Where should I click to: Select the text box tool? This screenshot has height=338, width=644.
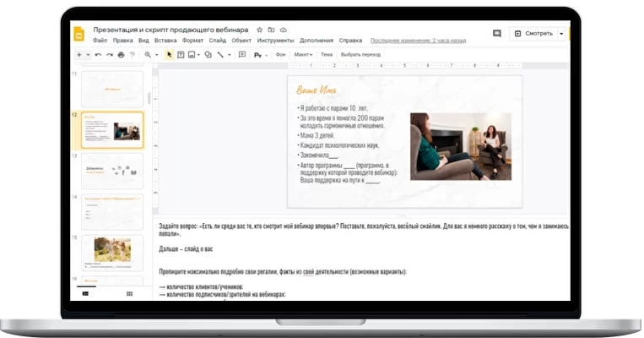point(181,55)
